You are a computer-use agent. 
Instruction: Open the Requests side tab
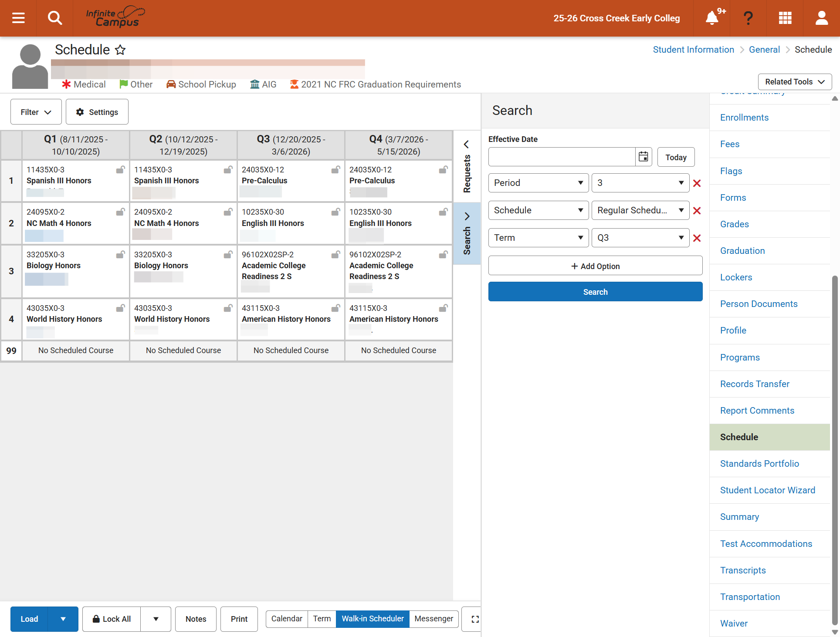click(x=467, y=167)
